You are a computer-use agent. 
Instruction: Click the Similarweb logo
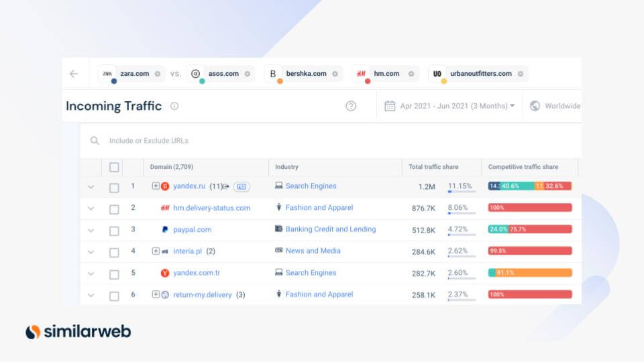[x=78, y=332]
